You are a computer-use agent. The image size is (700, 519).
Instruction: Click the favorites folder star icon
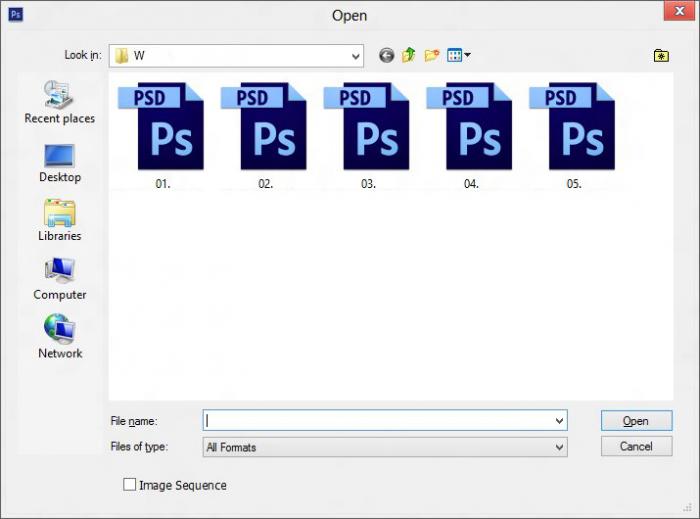(x=661, y=56)
